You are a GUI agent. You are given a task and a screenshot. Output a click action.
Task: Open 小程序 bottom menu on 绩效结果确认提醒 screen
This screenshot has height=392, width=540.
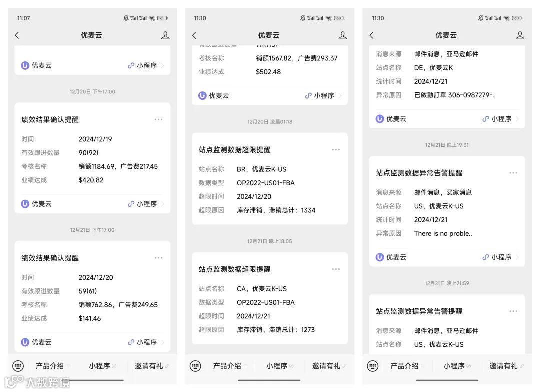click(102, 366)
